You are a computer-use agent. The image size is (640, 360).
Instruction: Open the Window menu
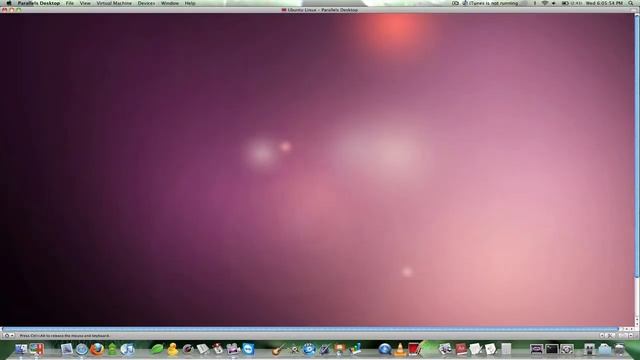(x=170, y=3)
